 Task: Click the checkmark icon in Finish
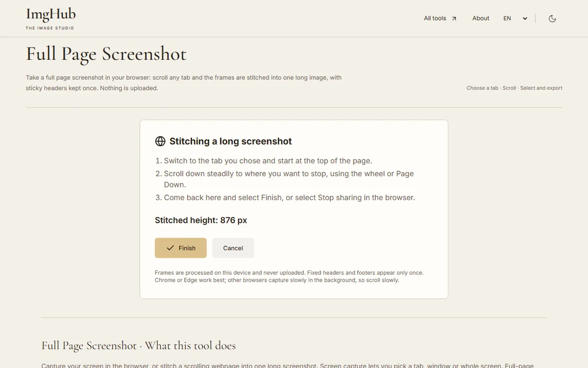tap(170, 248)
